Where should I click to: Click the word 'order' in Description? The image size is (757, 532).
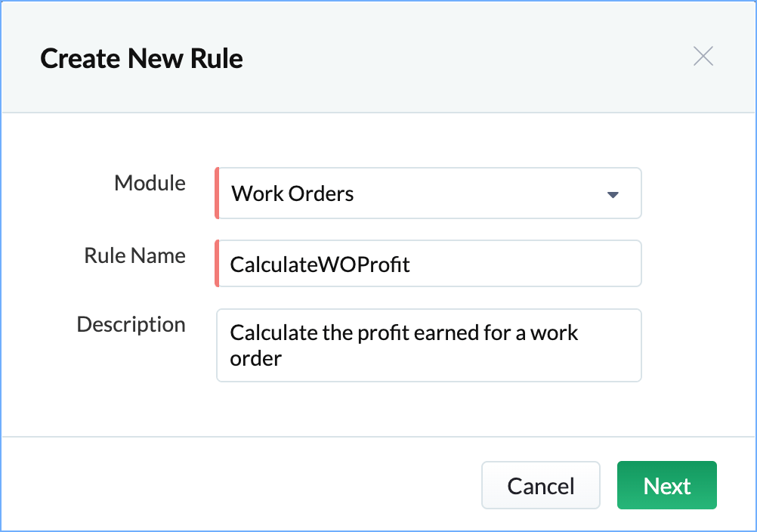(x=255, y=358)
